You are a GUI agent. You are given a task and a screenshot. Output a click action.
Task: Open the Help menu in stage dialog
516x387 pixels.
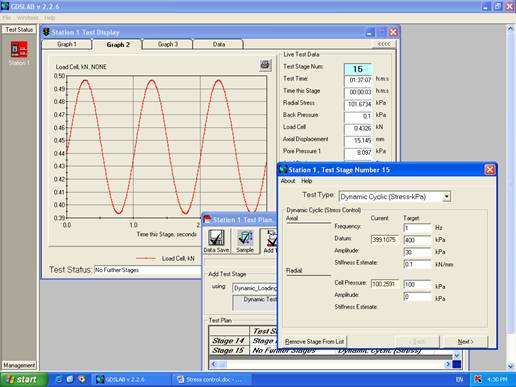point(306,181)
